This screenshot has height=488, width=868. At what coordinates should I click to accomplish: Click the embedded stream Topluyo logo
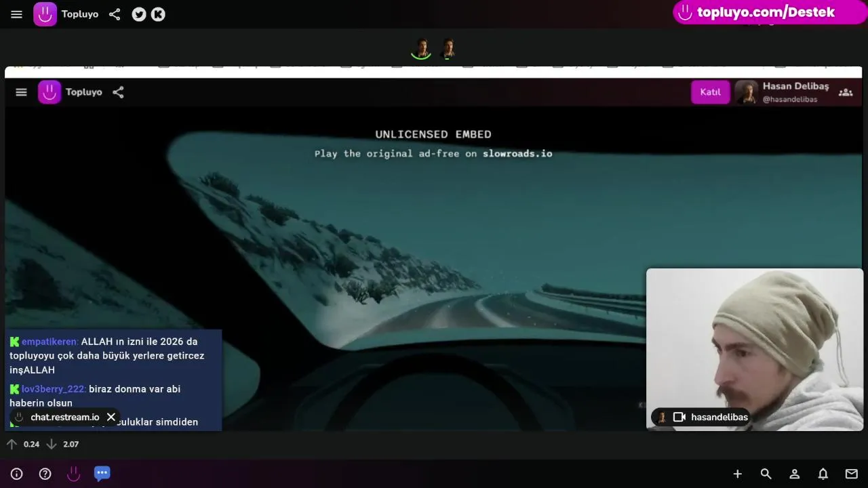(50, 92)
